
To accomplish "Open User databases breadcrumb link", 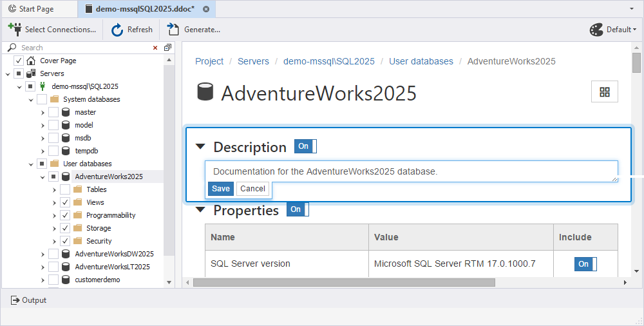I will 421,61.
